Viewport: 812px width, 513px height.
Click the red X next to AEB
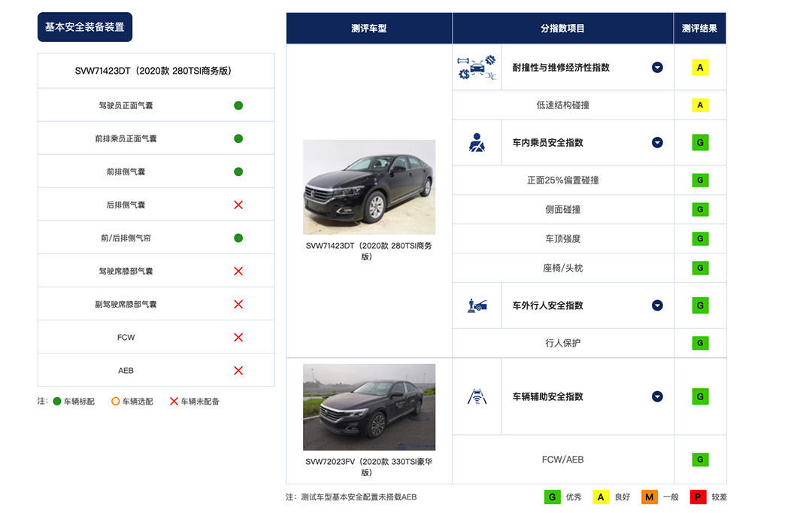(238, 370)
